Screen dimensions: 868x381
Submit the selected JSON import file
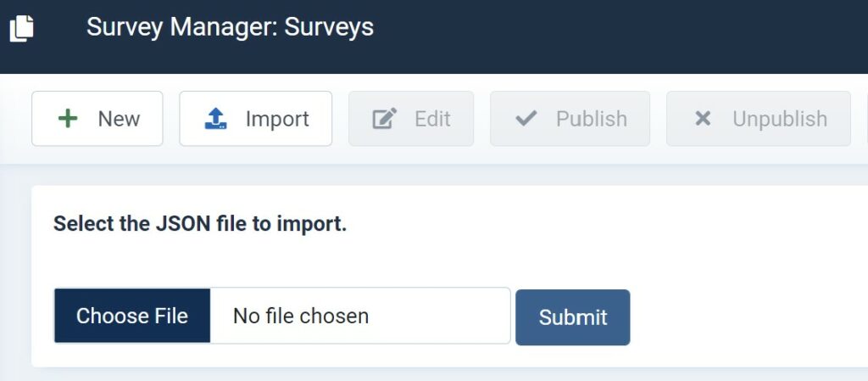573,317
